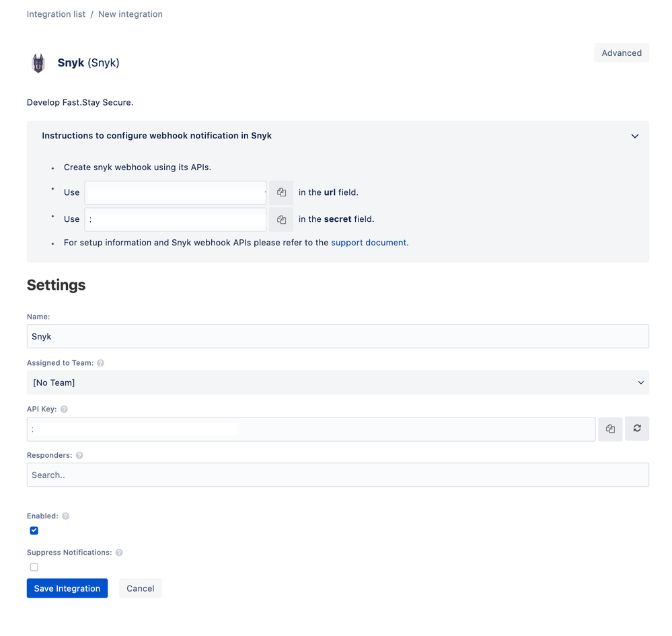Open the Assigned to Team dropdown
Screen dimensions: 672x636
338,383
